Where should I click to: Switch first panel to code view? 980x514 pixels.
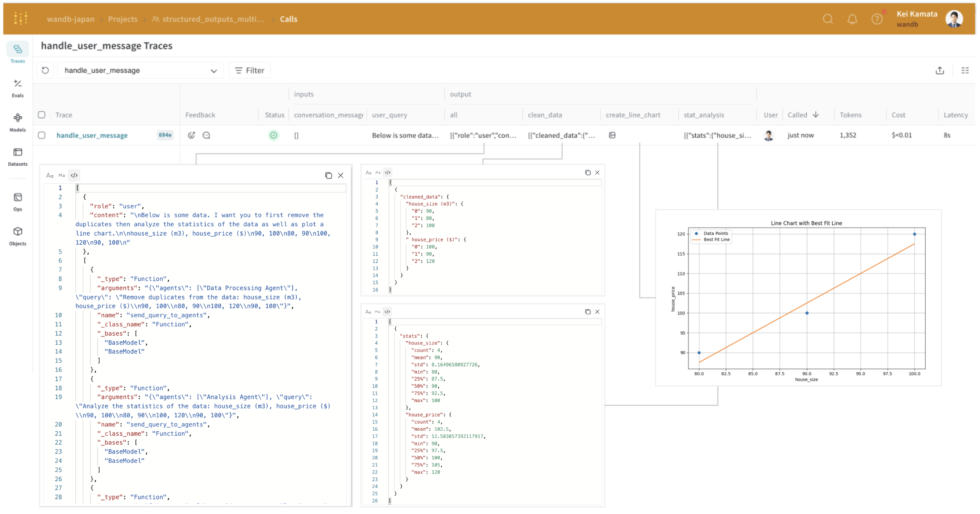(74, 175)
